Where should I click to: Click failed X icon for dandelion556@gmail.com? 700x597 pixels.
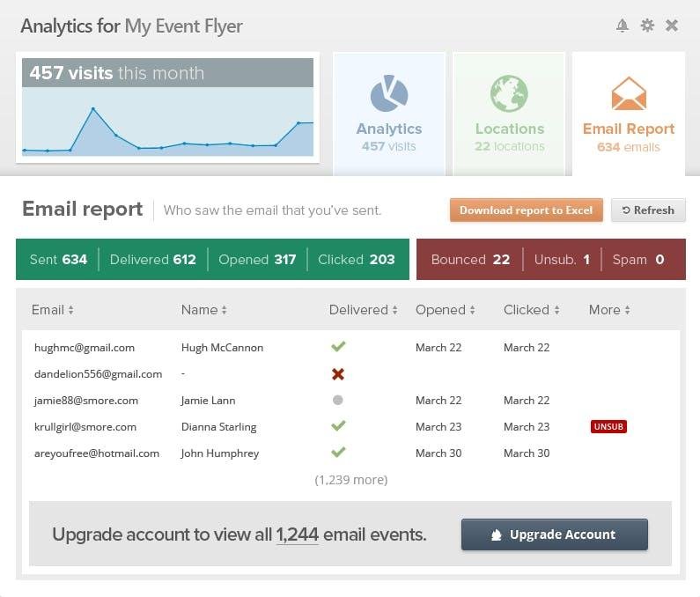coord(338,374)
